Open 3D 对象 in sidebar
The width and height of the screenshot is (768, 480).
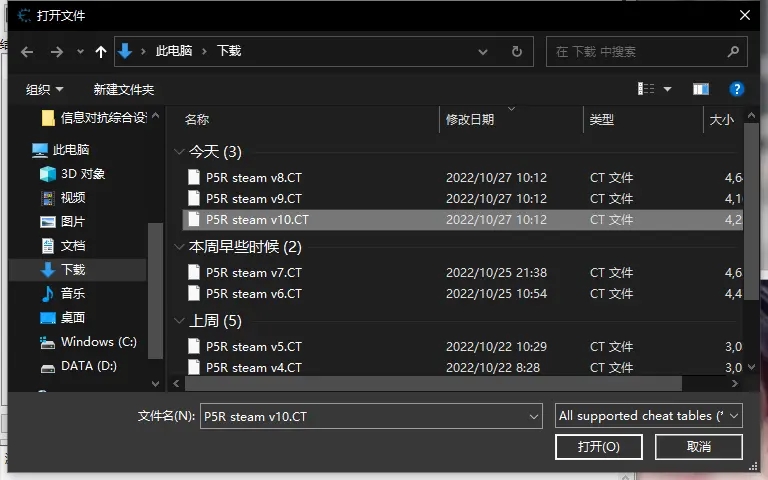[72, 173]
